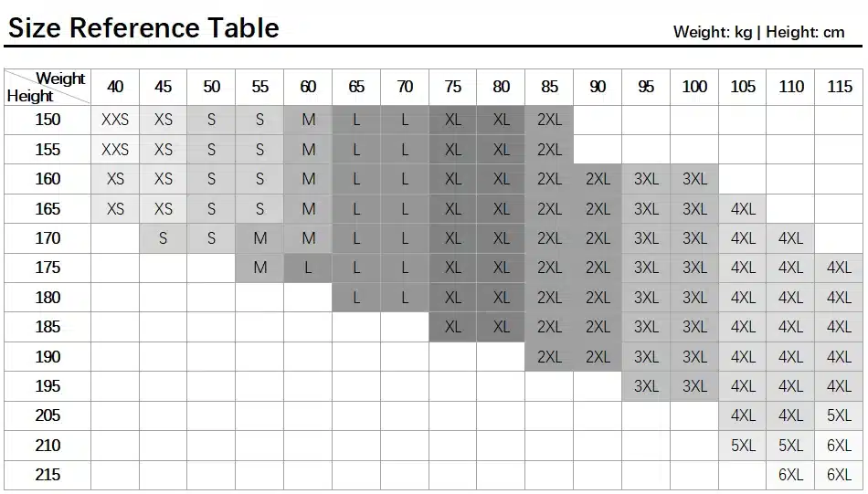The height and width of the screenshot is (494, 868).
Task: Select the 6XL cell under weight 110, height 215
Action: pos(790,475)
